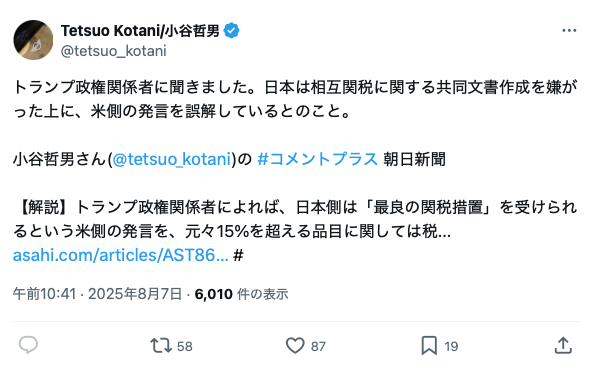
Task: Click the timestamp 午前10:41 · 2025年8月7日
Action: [x=98, y=294]
